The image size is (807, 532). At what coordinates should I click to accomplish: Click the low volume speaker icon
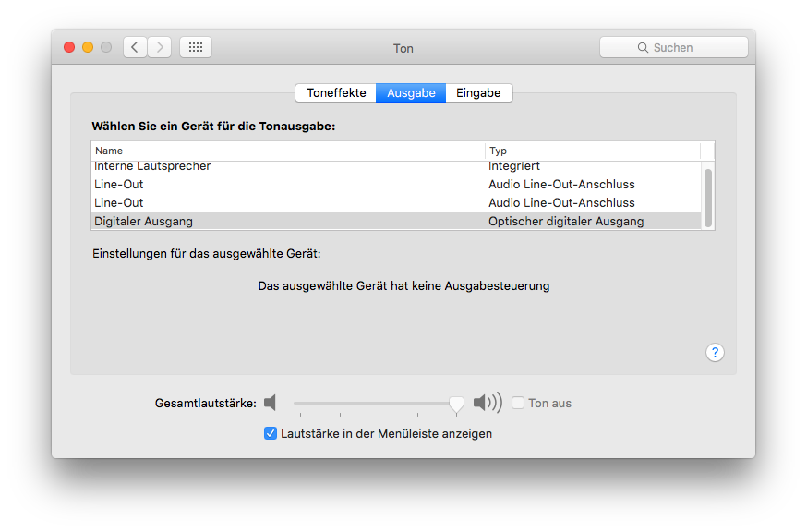[x=270, y=403]
